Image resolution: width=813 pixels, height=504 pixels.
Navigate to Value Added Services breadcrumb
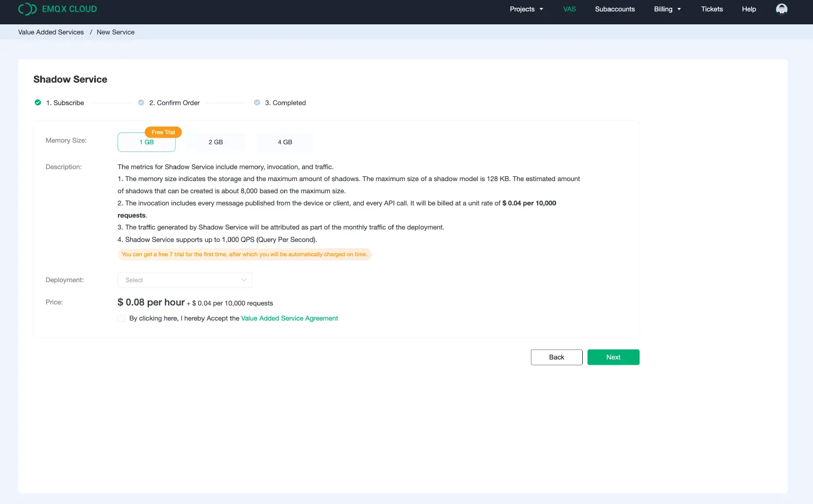pyautogui.click(x=51, y=32)
